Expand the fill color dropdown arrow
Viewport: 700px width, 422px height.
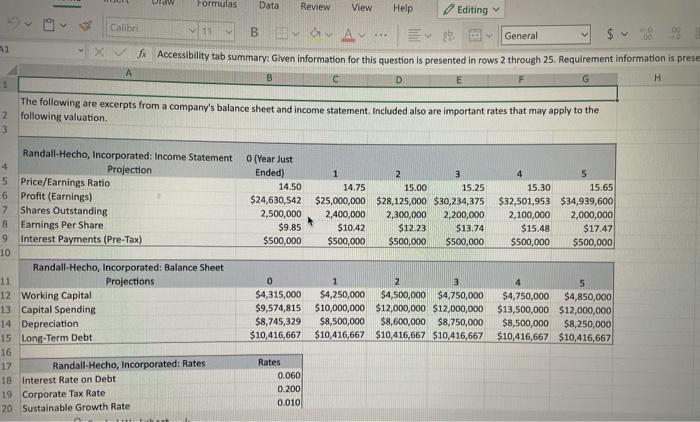point(329,34)
